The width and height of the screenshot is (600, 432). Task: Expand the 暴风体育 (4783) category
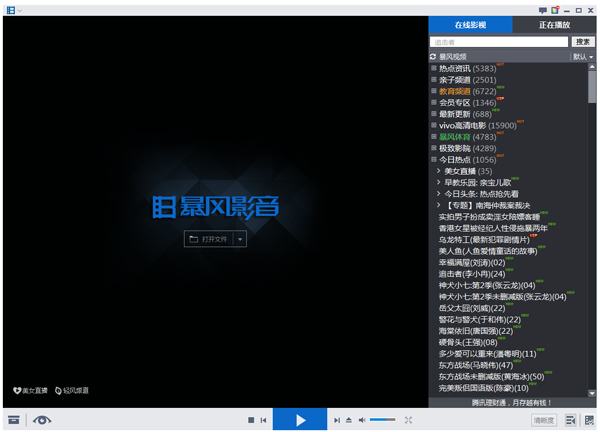434,137
